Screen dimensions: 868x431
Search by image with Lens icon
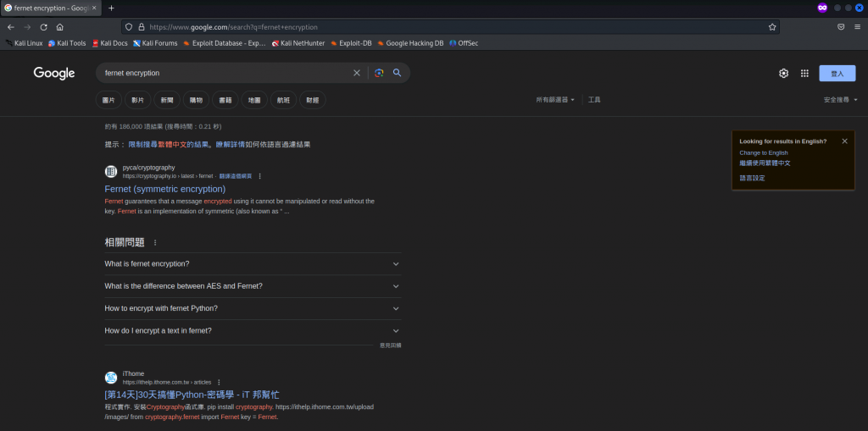(379, 73)
